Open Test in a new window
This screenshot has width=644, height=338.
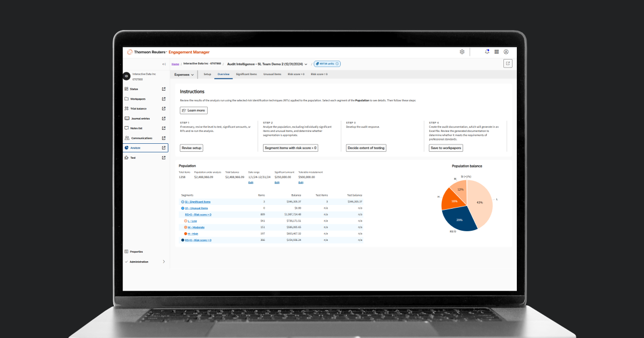(x=164, y=158)
